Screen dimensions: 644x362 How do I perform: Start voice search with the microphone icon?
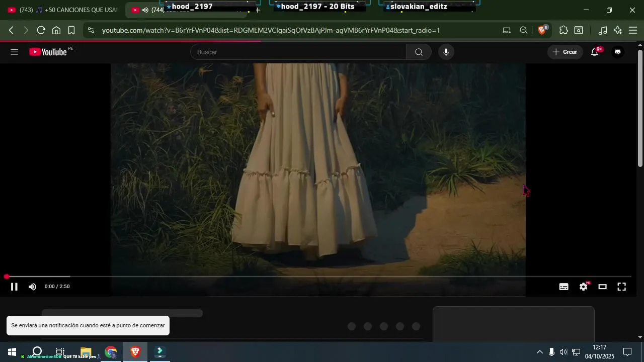pos(446,52)
